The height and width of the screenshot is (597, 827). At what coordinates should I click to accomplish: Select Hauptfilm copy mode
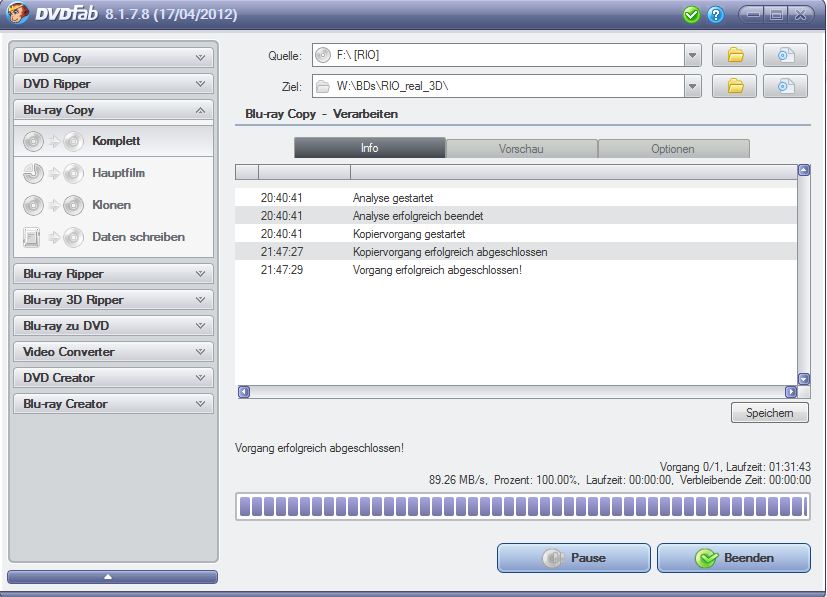(113, 173)
